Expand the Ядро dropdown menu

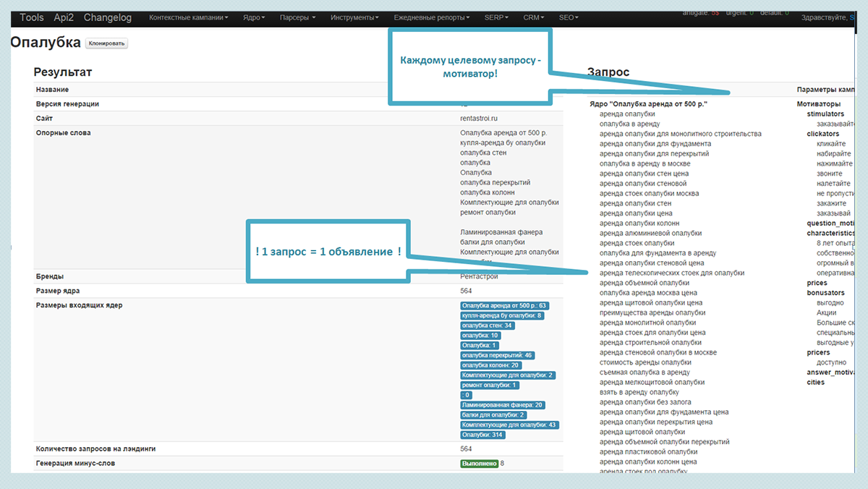tap(252, 17)
